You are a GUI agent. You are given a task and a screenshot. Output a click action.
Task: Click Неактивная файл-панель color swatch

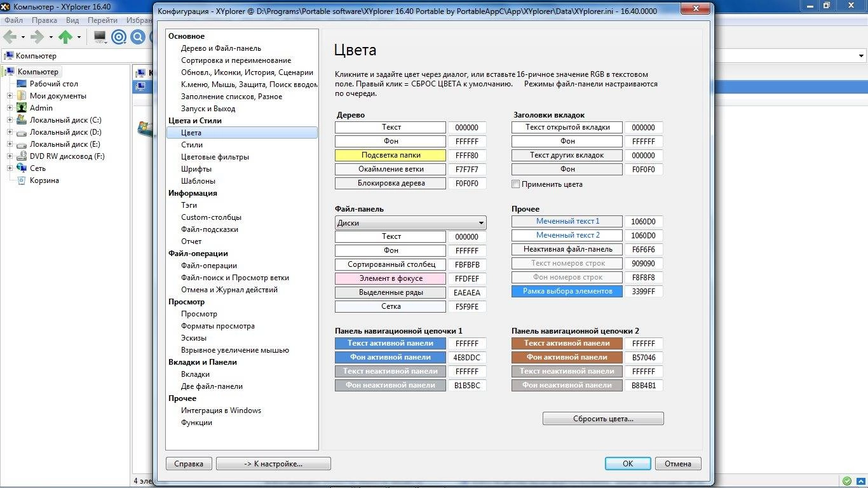coord(567,249)
